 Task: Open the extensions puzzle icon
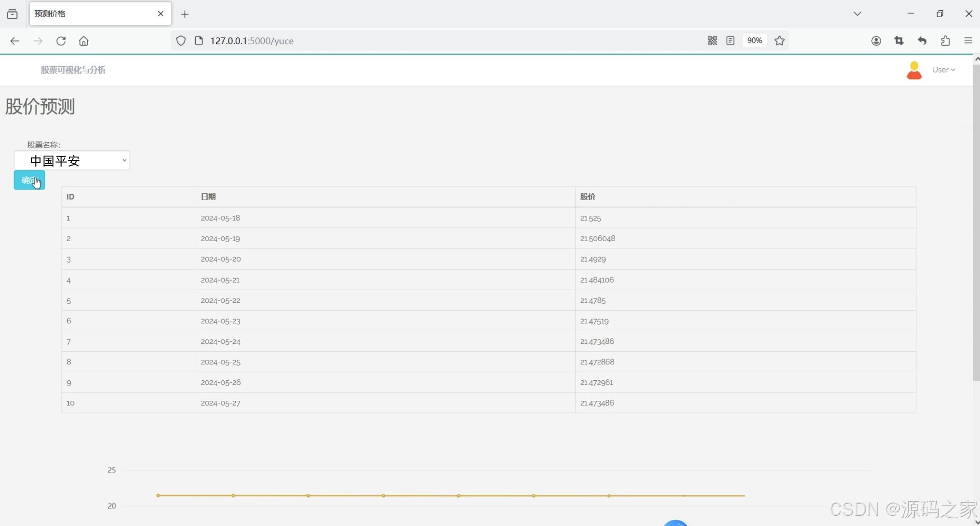(x=945, y=41)
